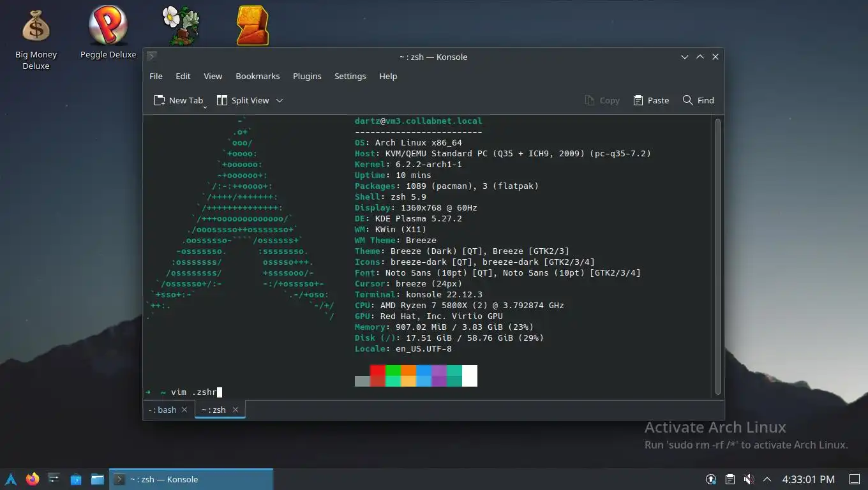Open Dolphin file manager in taskbar
Viewport: 868px width, 490px height.
97,479
